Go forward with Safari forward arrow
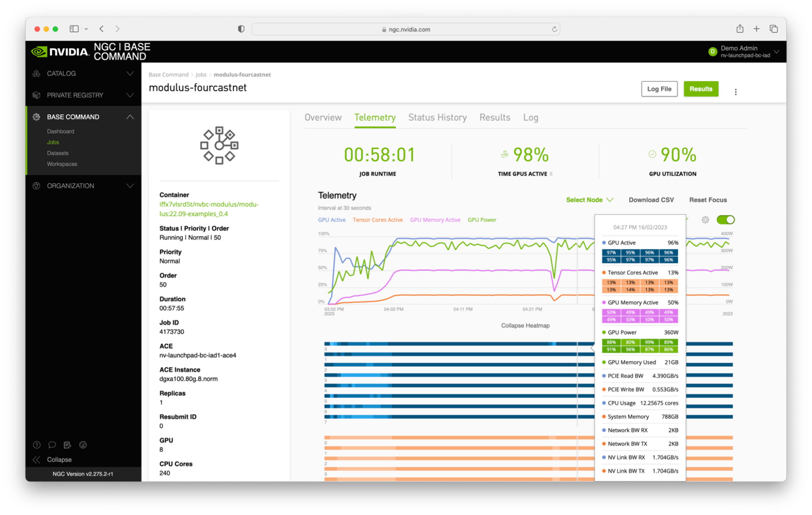812x515 pixels. click(117, 29)
